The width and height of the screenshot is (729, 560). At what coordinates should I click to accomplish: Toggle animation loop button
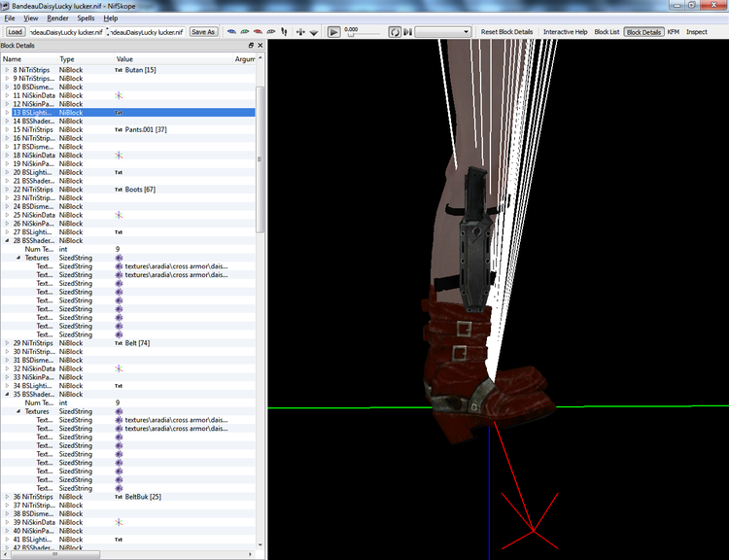(395, 32)
